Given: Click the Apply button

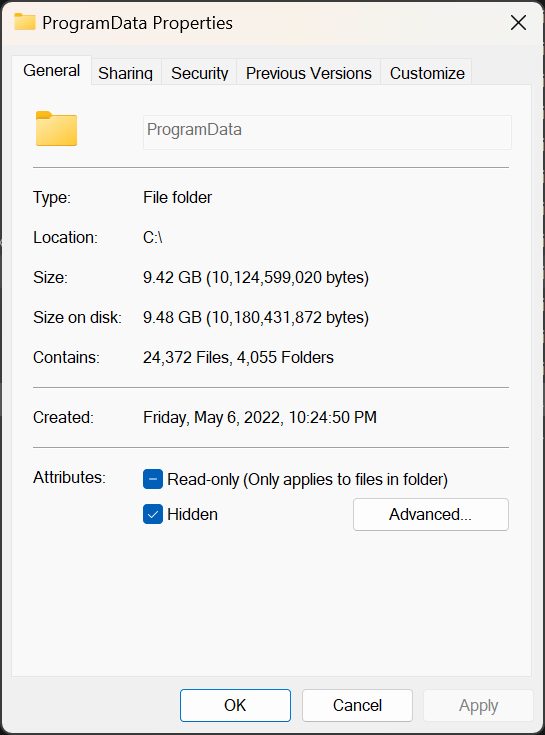Looking at the screenshot, I should 478,705.
